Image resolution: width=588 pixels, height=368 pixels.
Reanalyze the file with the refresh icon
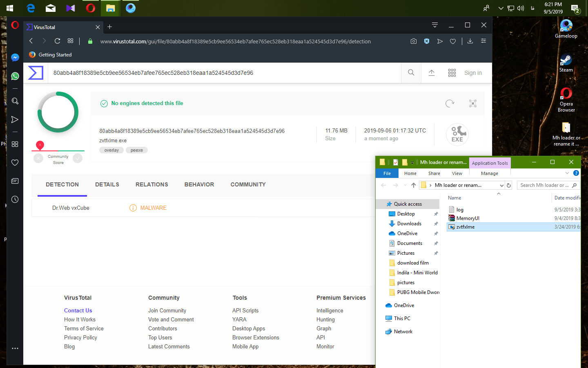pyautogui.click(x=450, y=103)
